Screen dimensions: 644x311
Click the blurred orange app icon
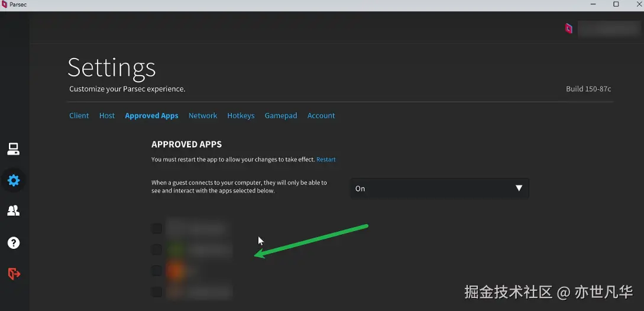point(176,271)
